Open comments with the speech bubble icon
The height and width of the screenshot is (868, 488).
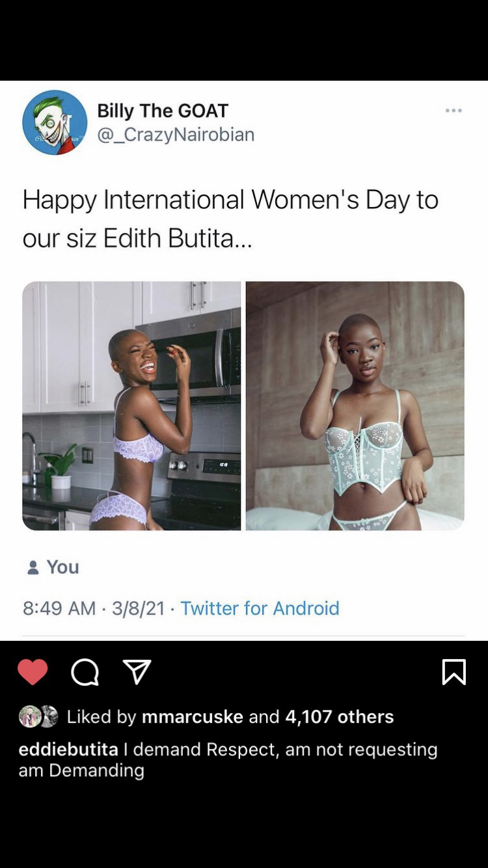pyautogui.click(x=85, y=673)
